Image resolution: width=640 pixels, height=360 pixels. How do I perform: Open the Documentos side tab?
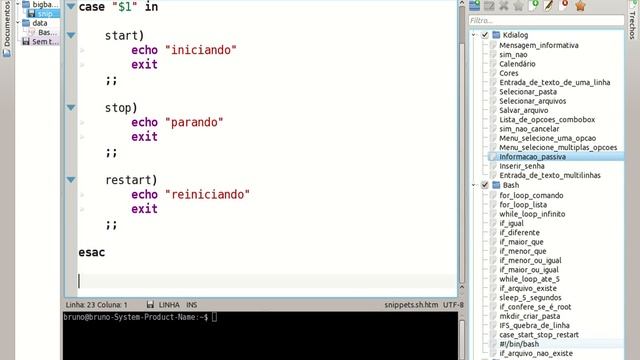pos(7,29)
